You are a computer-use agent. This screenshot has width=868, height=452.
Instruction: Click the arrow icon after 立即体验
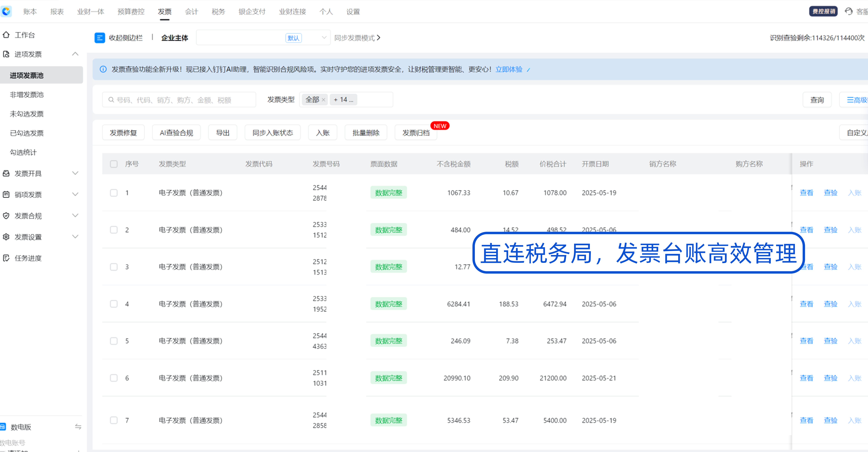coord(528,70)
